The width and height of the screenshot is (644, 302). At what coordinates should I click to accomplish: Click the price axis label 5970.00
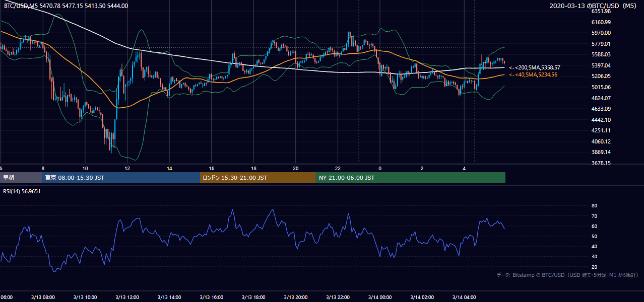point(601,33)
